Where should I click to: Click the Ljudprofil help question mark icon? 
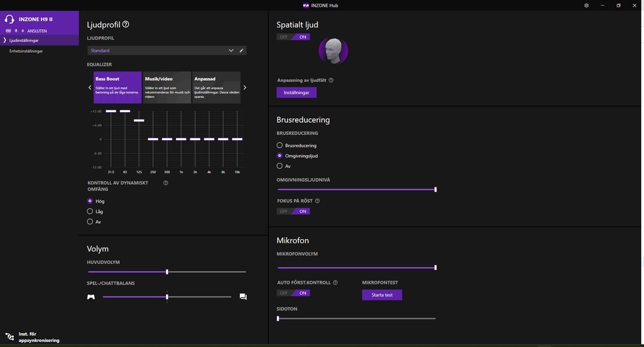125,24
